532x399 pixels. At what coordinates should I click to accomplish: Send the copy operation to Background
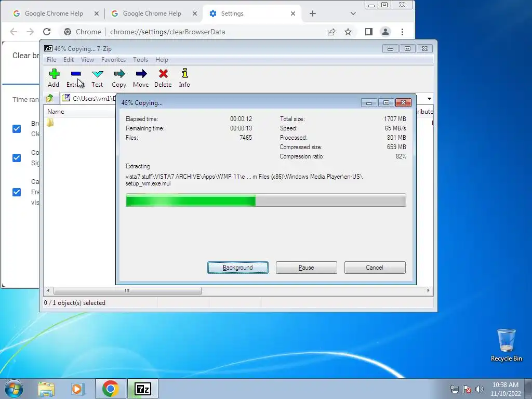(x=238, y=268)
